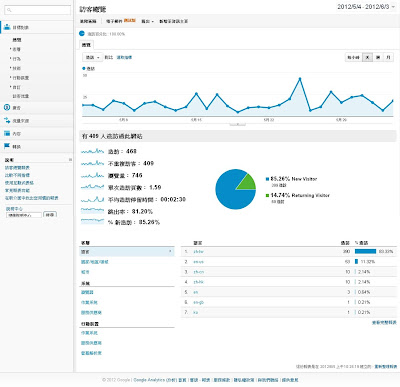Open the zh-tw language row link

[198, 252]
